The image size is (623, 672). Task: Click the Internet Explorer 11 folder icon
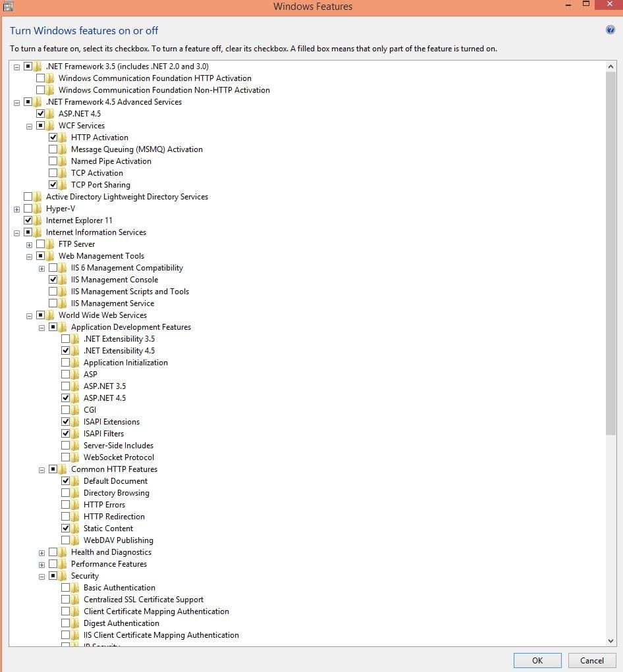click(38, 220)
